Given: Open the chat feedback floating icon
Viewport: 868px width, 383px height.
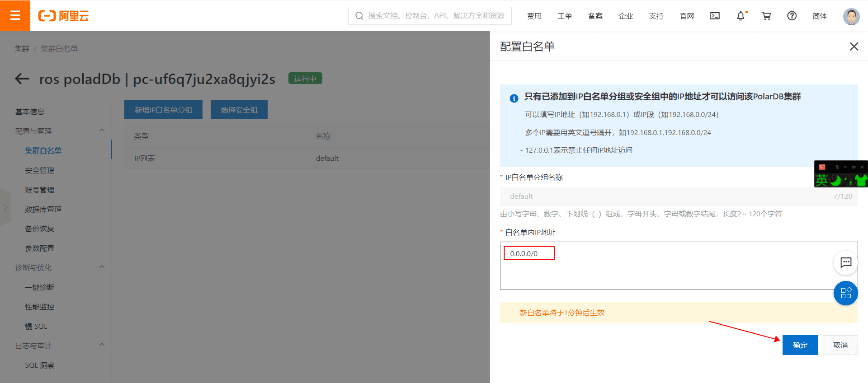Looking at the screenshot, I should click(845, 262).
